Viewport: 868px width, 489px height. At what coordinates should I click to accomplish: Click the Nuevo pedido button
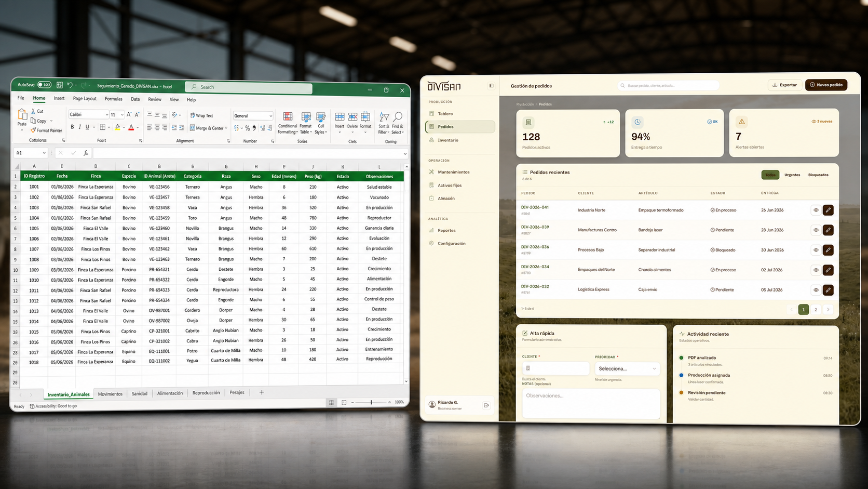click(x=826, y=85)
